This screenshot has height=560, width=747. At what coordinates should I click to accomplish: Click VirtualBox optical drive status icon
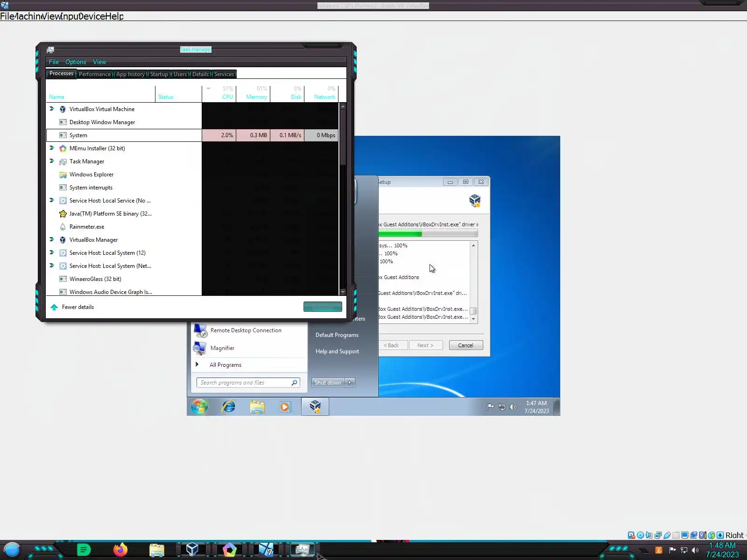tap(641, 535)
